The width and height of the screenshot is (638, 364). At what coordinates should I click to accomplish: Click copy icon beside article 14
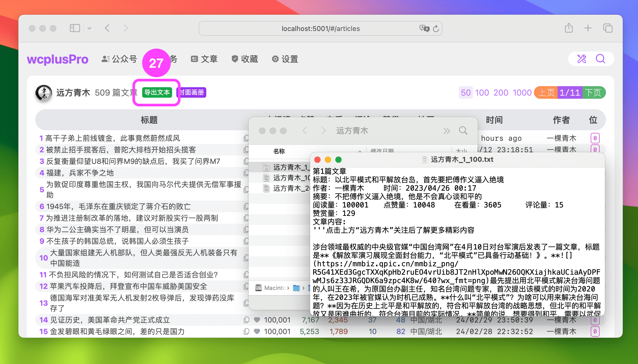tap(246, 320)
